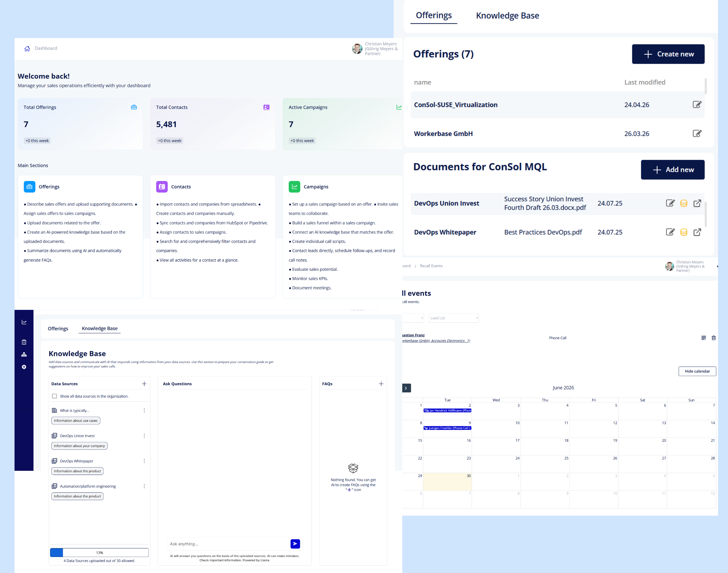Screen dimensions: 728x573
Task: Click Recall Events breadcrumb
Action: (x=431, y=266)
